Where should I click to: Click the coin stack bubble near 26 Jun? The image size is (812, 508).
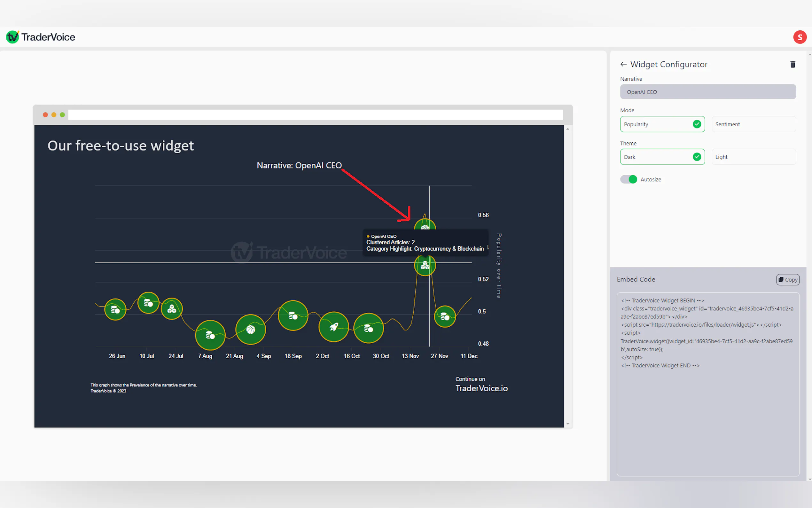click(x=115, y=309)
